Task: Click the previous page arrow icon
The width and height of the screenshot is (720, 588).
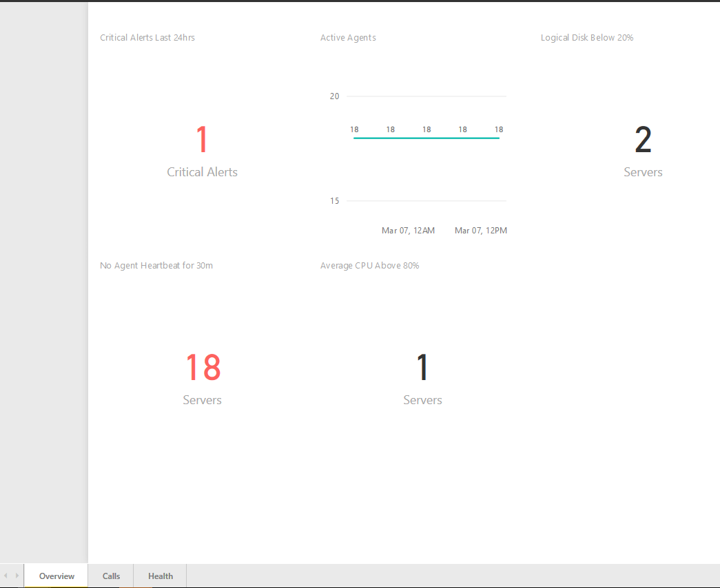Action: click(x=6, y=576)
